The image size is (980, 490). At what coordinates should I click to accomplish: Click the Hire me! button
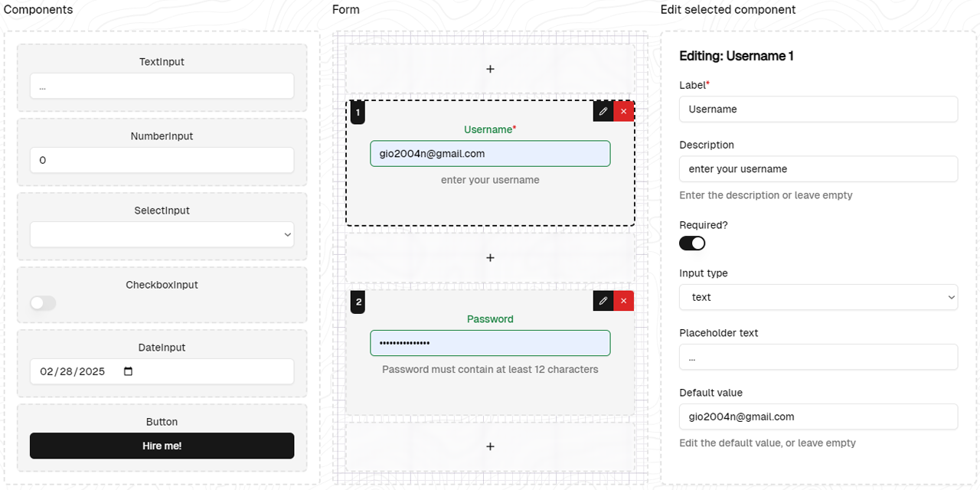(x=162, y=446)
